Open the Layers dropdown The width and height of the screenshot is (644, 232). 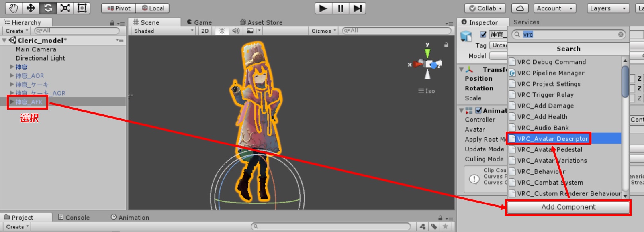(608, 8)
